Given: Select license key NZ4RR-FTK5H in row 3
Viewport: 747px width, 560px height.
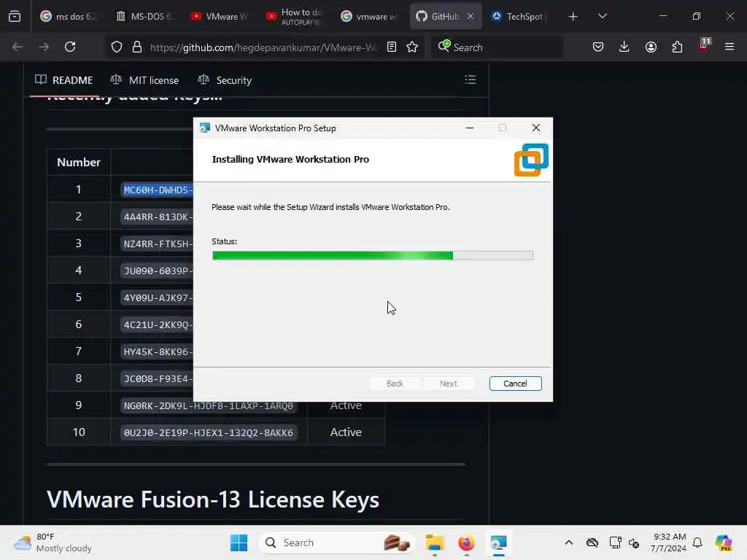Looking at the screenshot, I should (158, 244).
